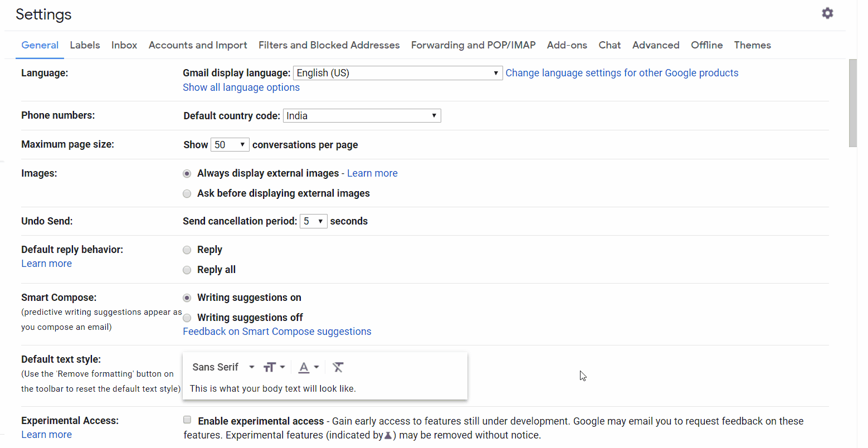The image size is (868, 448).
Task: Click Show all language options link
Action: (241, 87)
